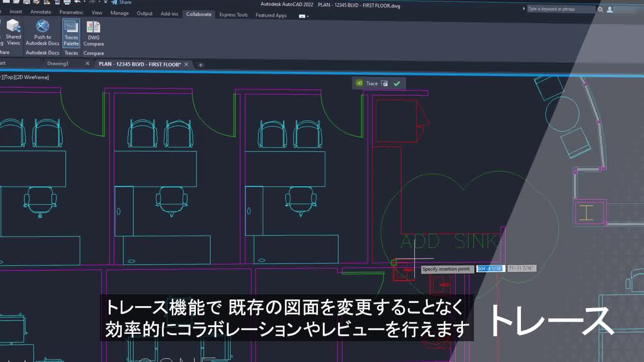Click the 2D Wireframe visual style control
644x362 pixels.
point(33,77)
